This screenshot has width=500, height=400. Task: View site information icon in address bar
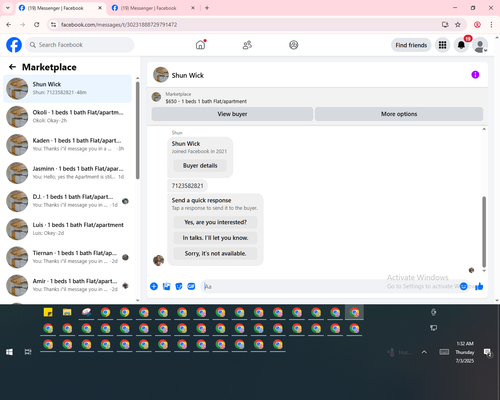click(x=53, y=25)
